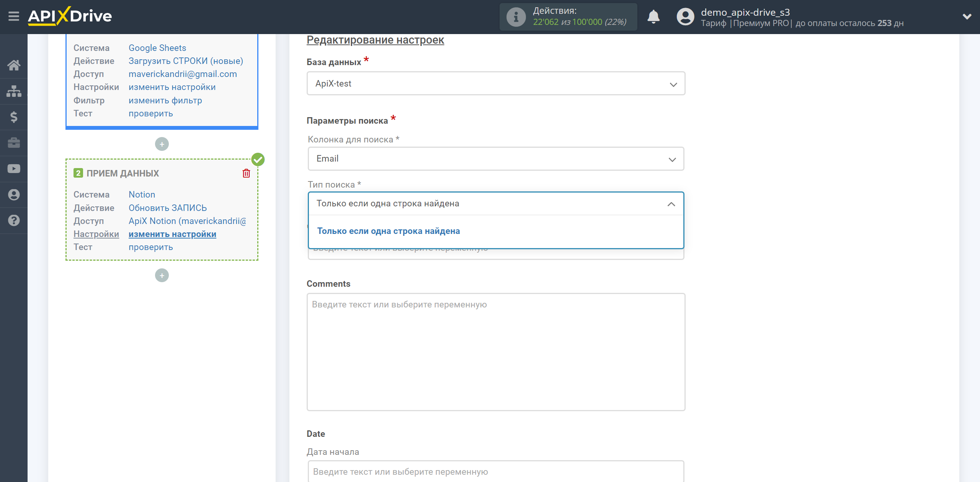The width and height of the screenshot is (980, 482).
Task: Click maverickandrii@gmail.com access link
Action: pyautogui.click(x=183, y=74)
